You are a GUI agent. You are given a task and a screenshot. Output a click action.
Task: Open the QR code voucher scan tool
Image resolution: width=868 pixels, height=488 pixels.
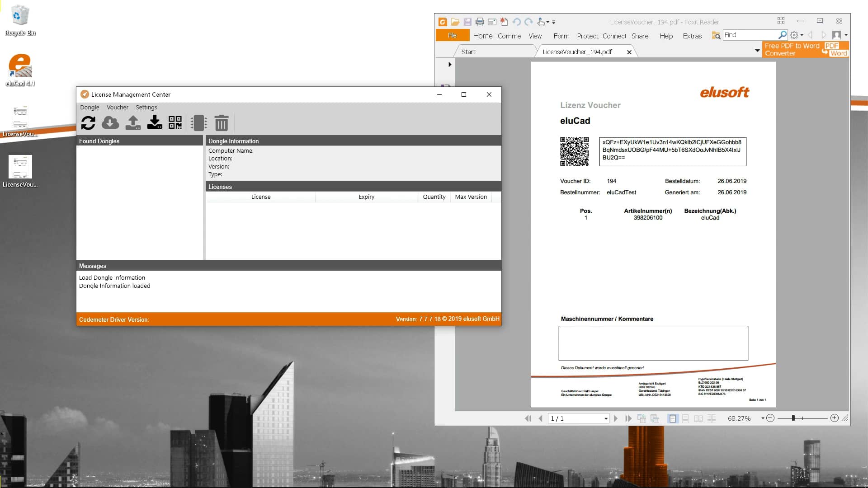[x=175, y=122]
